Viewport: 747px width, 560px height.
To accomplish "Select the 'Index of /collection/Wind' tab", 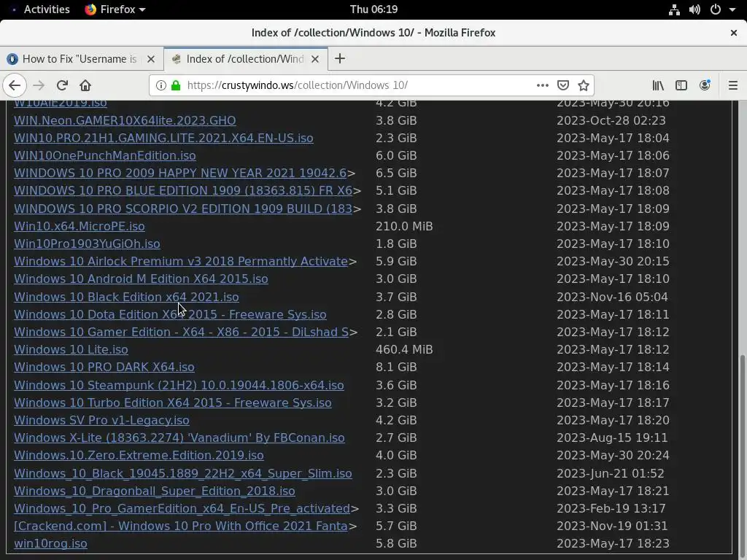I will click(245, 59).
